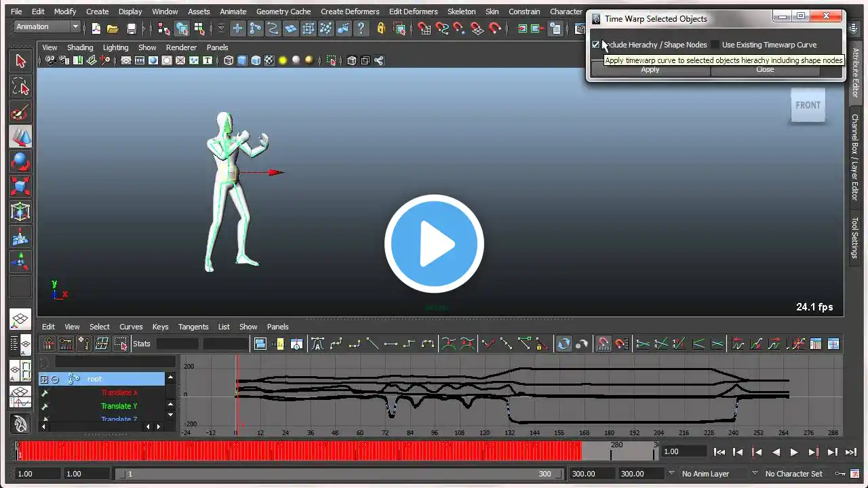Viewport: 868px width, 488px height.
Task: Step to the next key
Action: point(813,452)
